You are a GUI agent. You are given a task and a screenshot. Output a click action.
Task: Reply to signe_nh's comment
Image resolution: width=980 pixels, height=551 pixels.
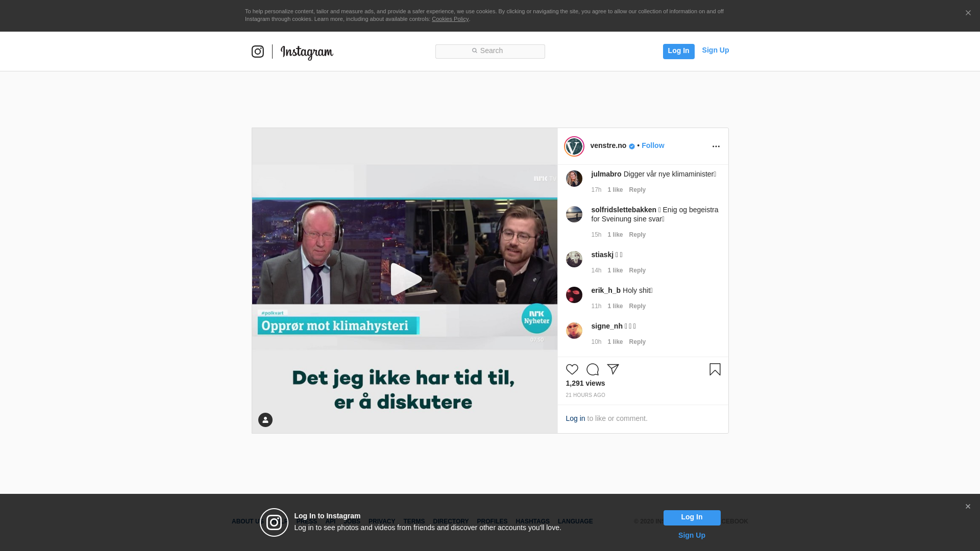point(637,342)
